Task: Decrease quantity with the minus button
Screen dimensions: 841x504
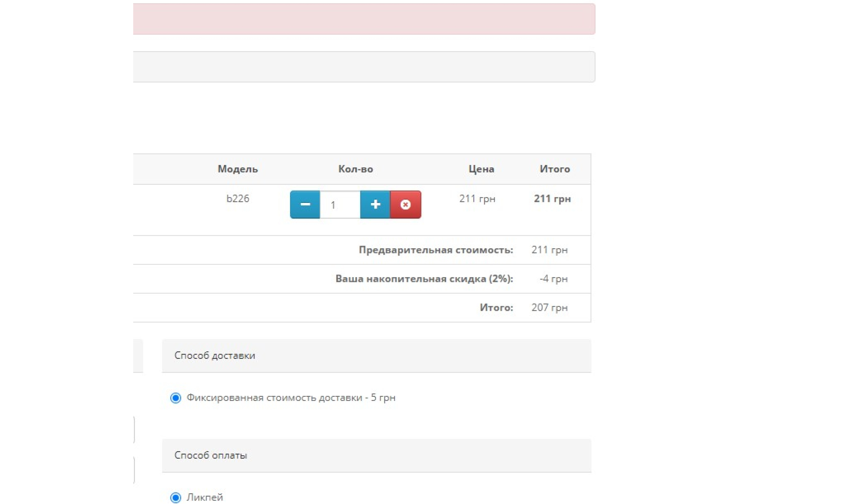Action: point(305,204)
